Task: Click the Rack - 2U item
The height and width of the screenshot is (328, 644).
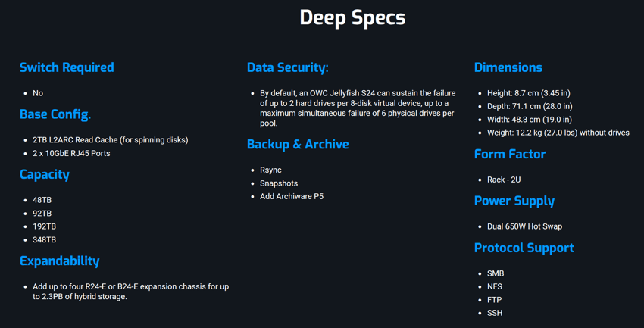Action: [x=504, y=180]
